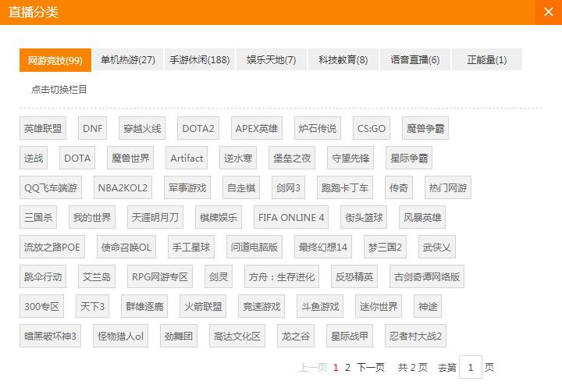Screen dimensions: 562x392
Task: Select the 手游休闲(188) tab
Action: pos(200,59)
